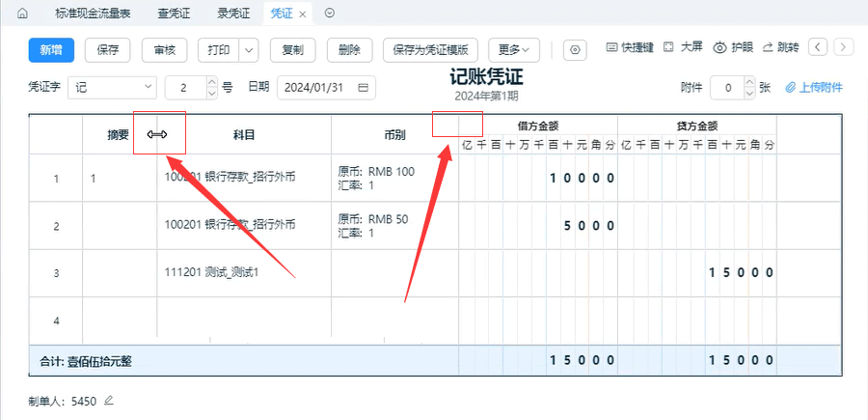Decrease voucher number with down arrow
The width and height of the screenshot is (868, 420).
click(x=211, y=94)
